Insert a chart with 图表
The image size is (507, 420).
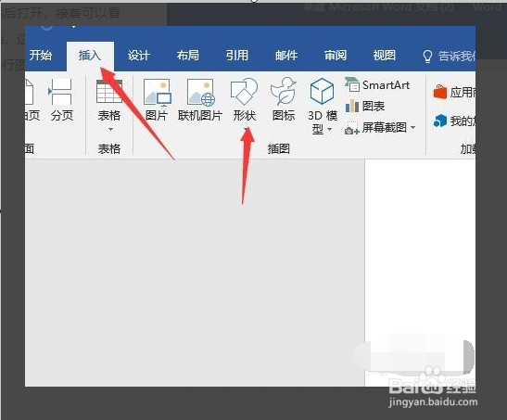tap(365, 106)
